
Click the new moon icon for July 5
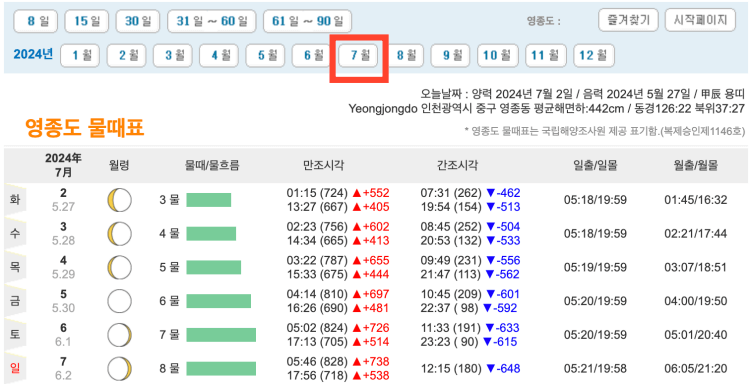[119, 301]
